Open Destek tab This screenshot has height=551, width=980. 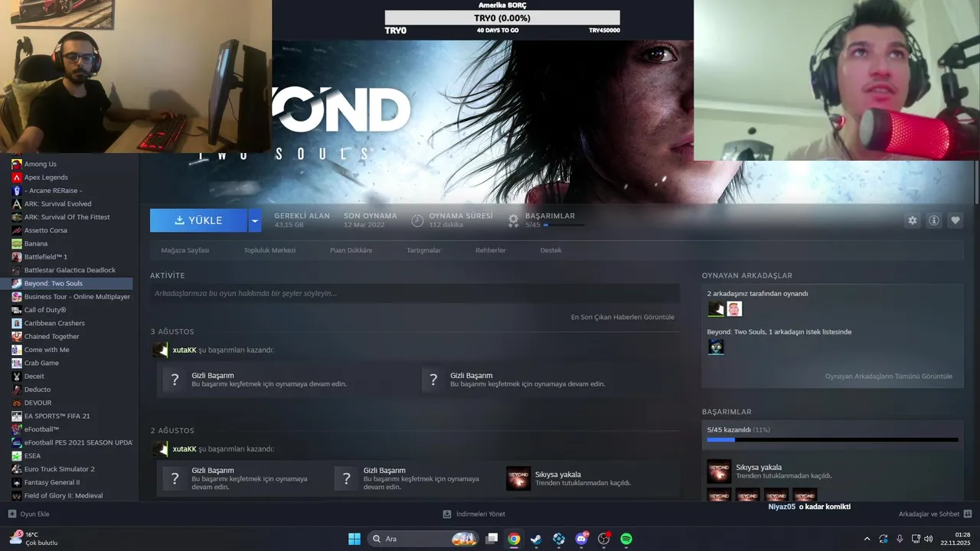tap(550, 250)
